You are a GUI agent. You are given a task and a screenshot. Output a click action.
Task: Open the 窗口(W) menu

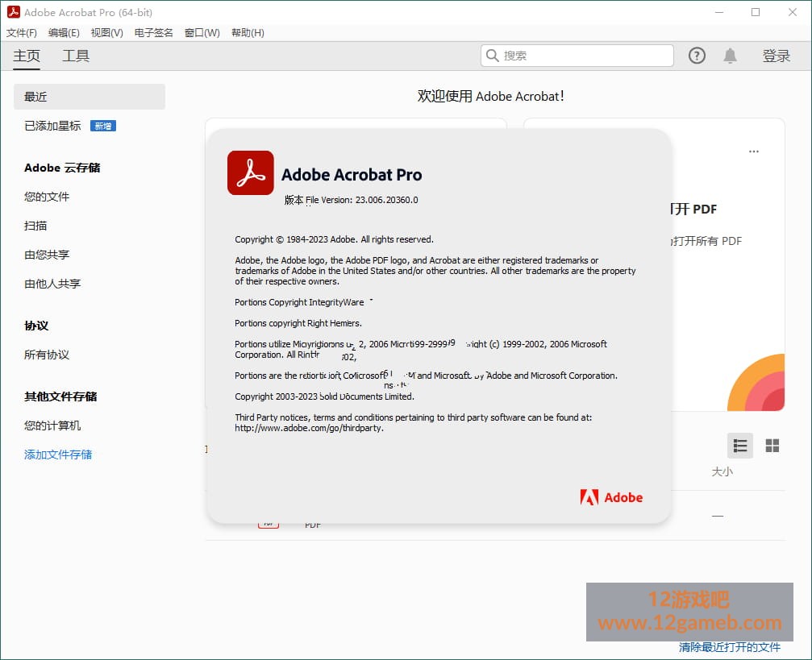pos(202,32)
